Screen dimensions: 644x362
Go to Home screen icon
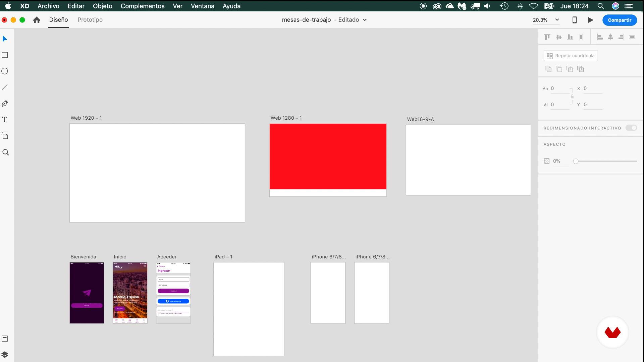pos(37,20)
